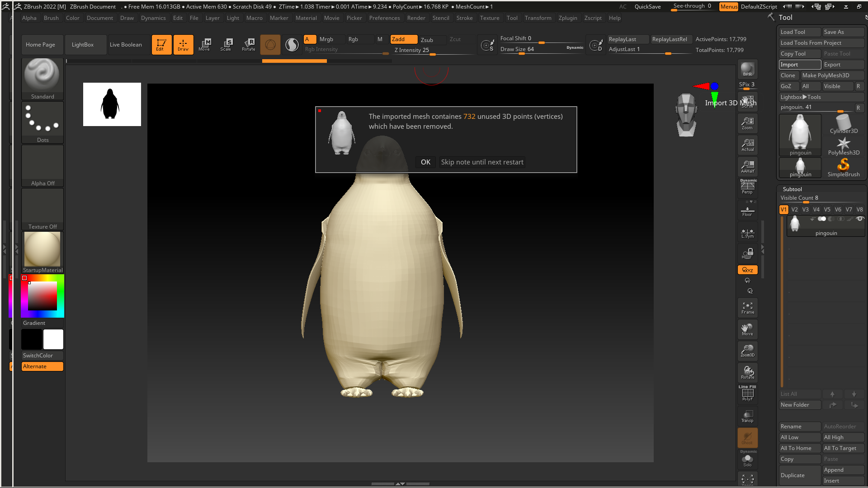Click OK in the import dialog
Screen dimensions: 868x488
tap(425, 162)
